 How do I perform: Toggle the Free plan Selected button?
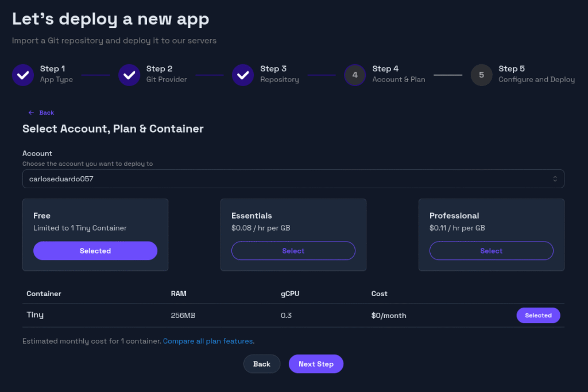coord(95,251)
